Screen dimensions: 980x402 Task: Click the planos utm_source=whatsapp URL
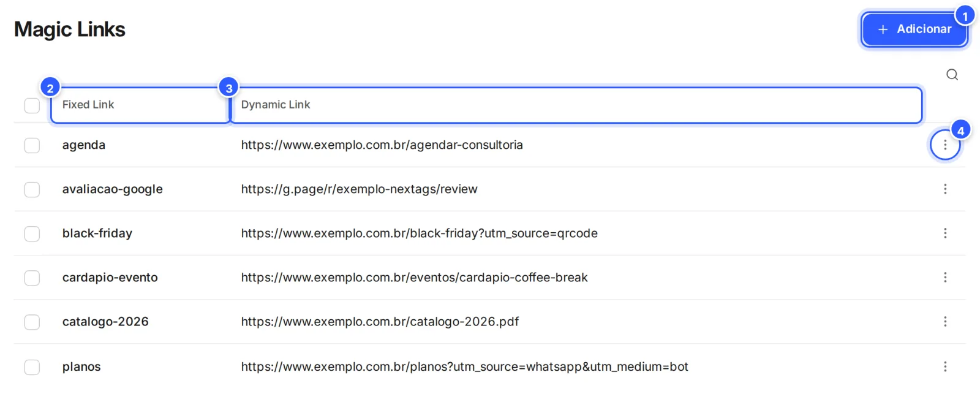465,367
